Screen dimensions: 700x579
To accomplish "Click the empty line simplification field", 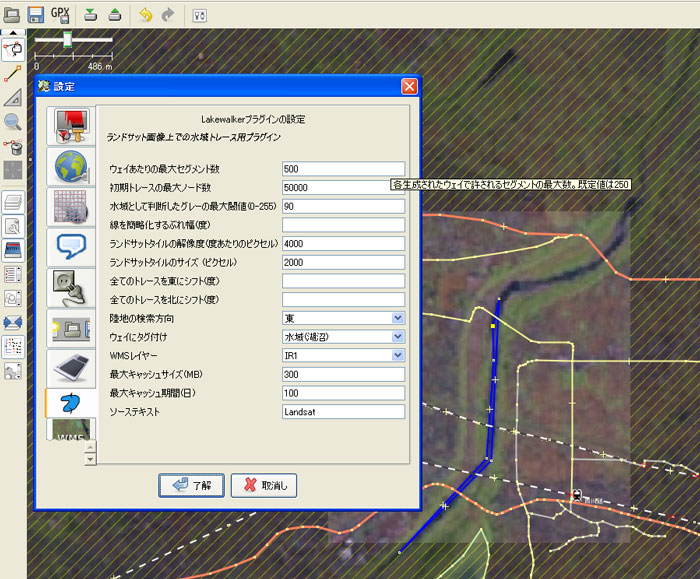I will pyautogui.click(x=343, y=225).
